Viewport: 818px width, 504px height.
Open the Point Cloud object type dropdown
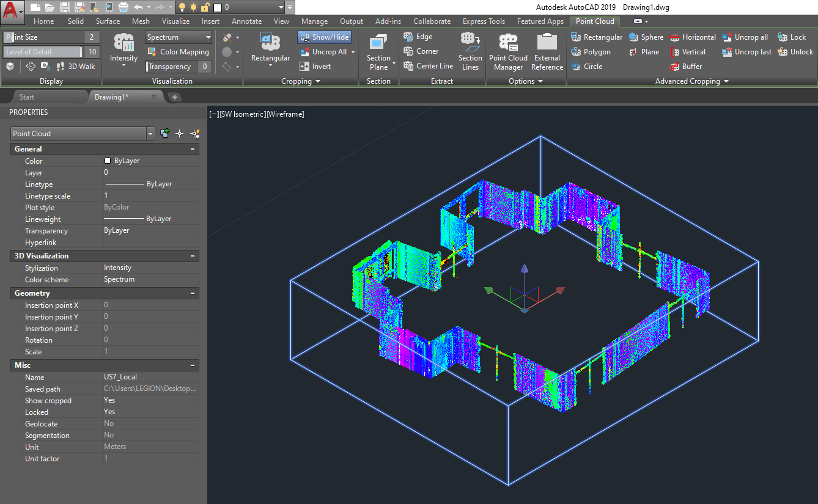coord(150,134)
